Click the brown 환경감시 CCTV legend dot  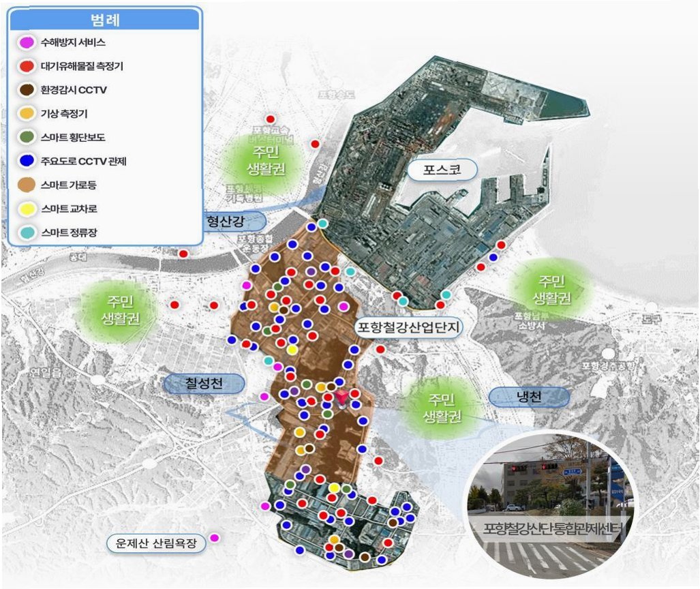[27, 90]
